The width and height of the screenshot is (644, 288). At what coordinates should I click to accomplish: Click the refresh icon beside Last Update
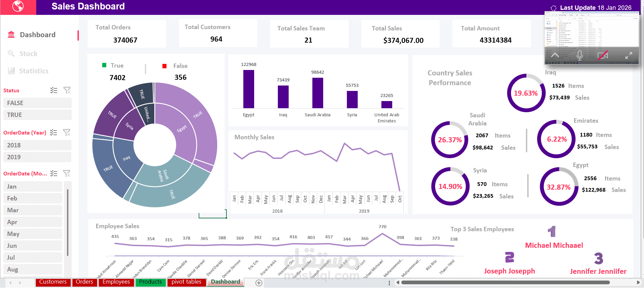click(x=554, y=8)
